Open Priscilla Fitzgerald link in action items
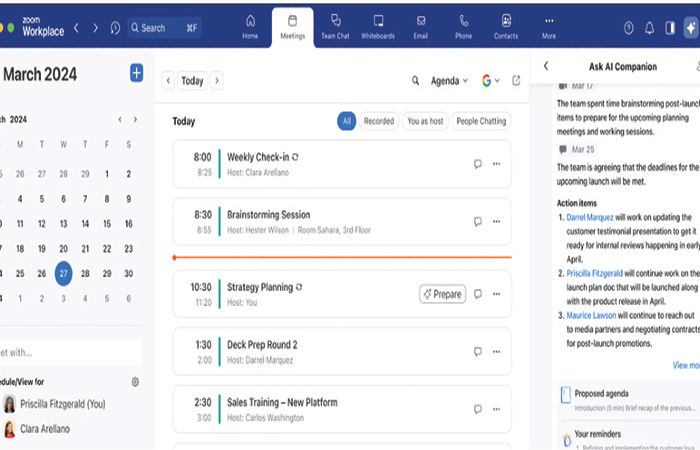This screenshot has width=700, height=450. click(595, 273)
